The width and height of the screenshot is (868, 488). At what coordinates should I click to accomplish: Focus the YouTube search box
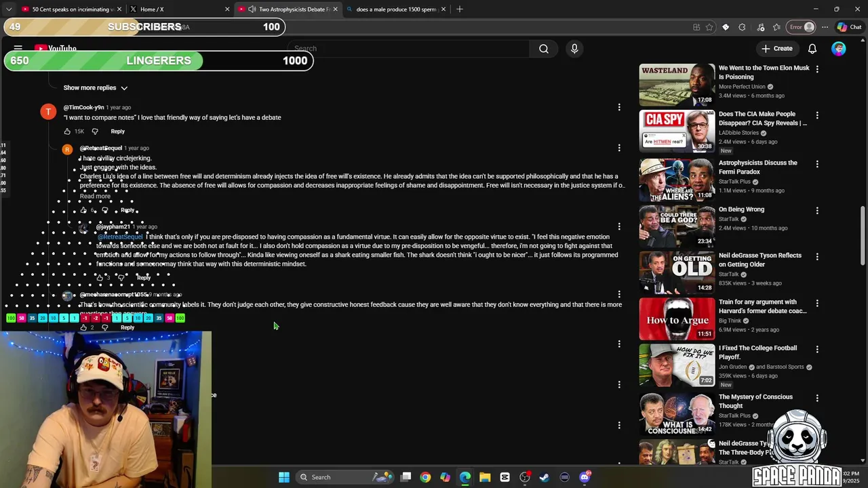(x=411, y=49)
